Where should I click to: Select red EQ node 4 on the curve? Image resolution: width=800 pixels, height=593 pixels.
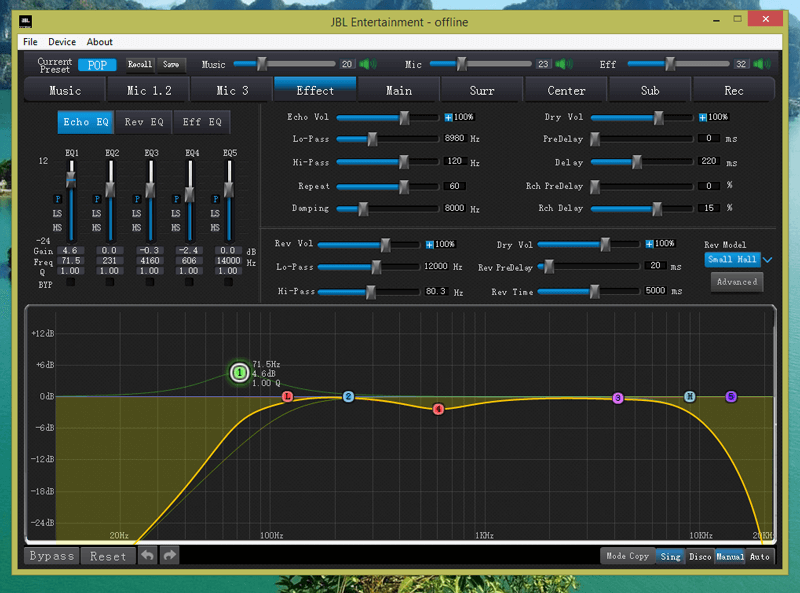click(x=438, y=409)
